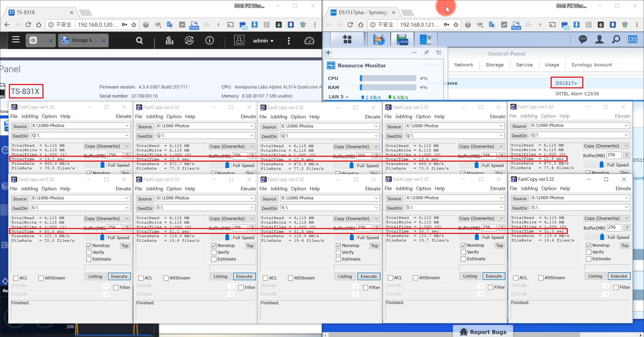644x337 pixels.
Task: Expand the LAN 5 interface dropdown
Action: [338, 97]
